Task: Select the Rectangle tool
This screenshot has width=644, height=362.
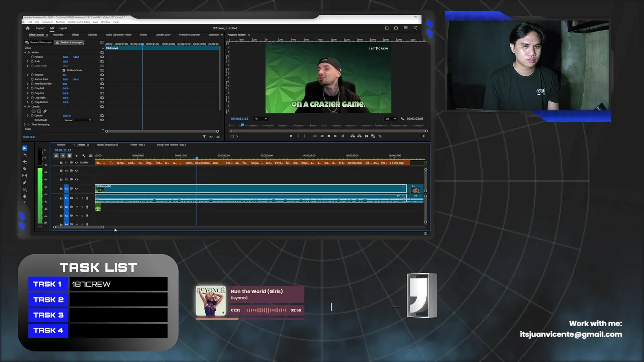Action: point(25,190)
